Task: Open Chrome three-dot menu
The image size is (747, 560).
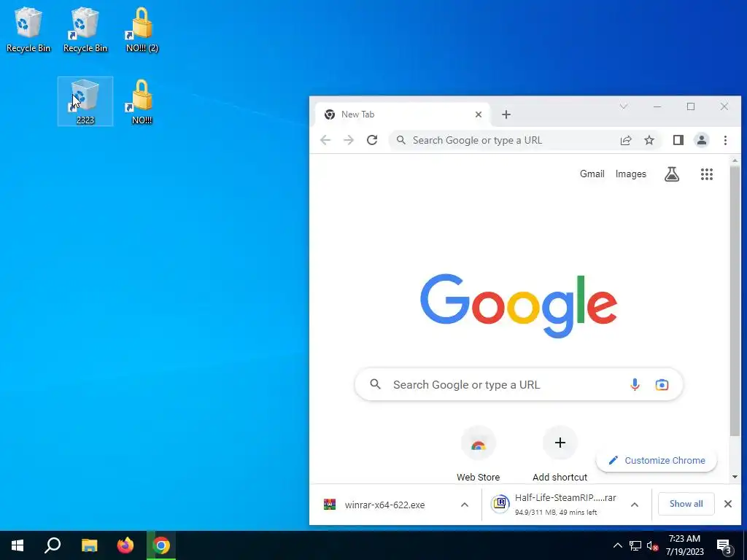Action: pos(725,140)
